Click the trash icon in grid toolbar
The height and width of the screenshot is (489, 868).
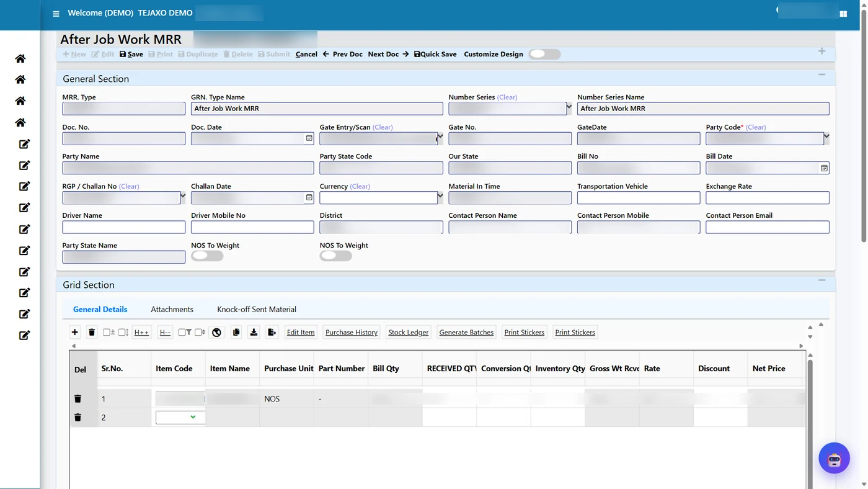pos(92,332)
